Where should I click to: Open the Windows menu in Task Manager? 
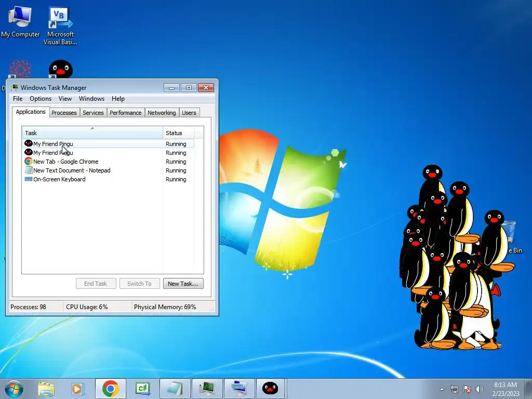click(x=91, y=99)
